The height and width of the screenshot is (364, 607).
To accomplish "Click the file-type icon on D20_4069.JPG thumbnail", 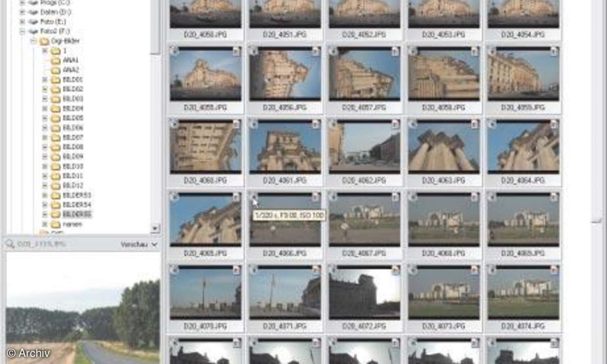I will (554, 197).
